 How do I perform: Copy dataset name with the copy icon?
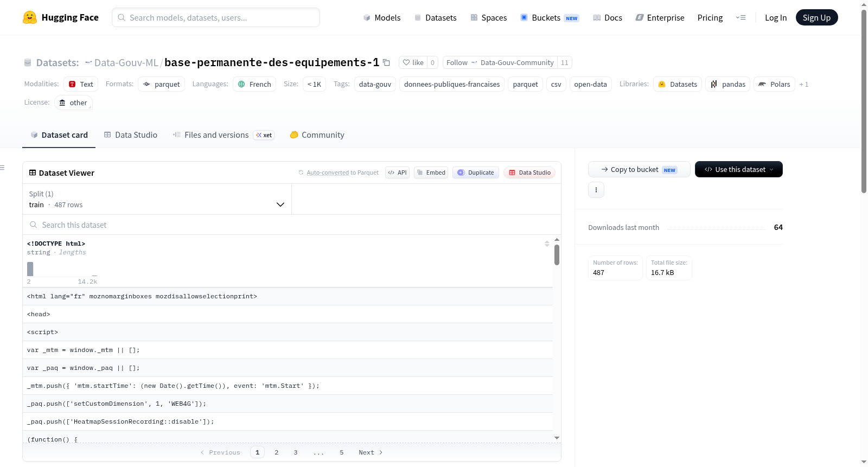coord(386,62)
